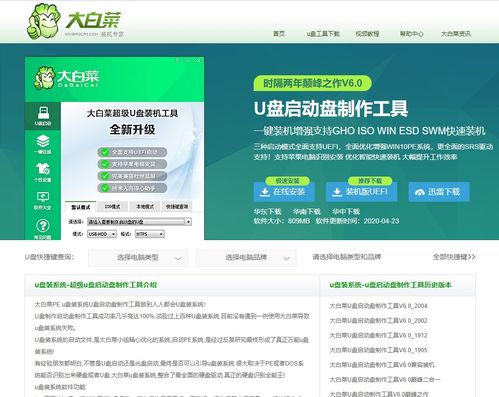
Task: Switch to the ISO模式 tab
Action: point(112,207)
